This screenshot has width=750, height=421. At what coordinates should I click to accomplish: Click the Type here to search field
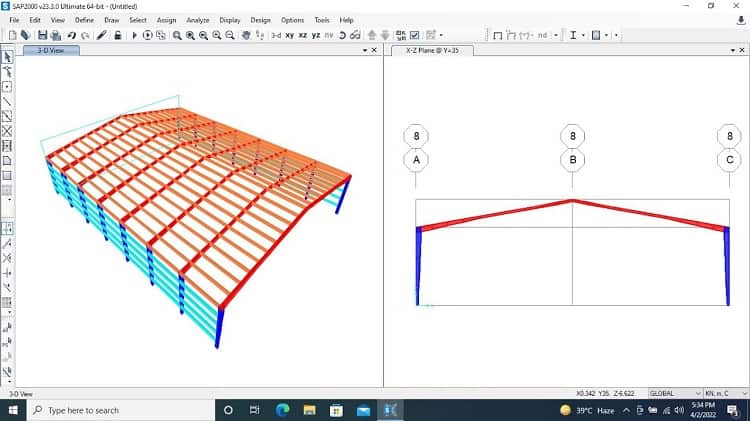coord(119,410)
